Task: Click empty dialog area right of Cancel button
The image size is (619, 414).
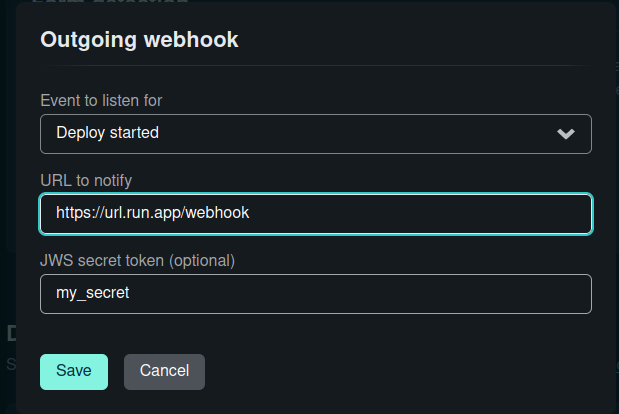Action: tap(395, 372)
